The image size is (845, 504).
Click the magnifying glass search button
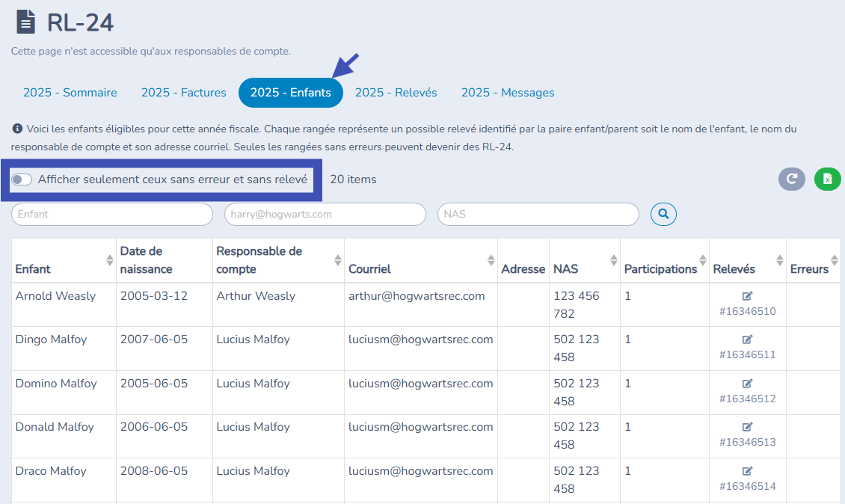(x=663, y=214)
